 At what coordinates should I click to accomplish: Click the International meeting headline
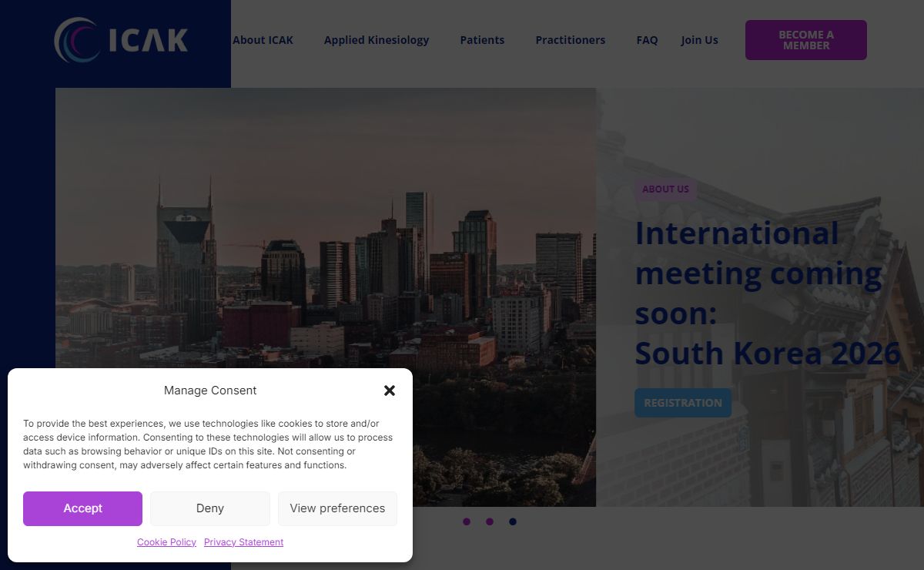pyautogui.click(x=768, y=293)
